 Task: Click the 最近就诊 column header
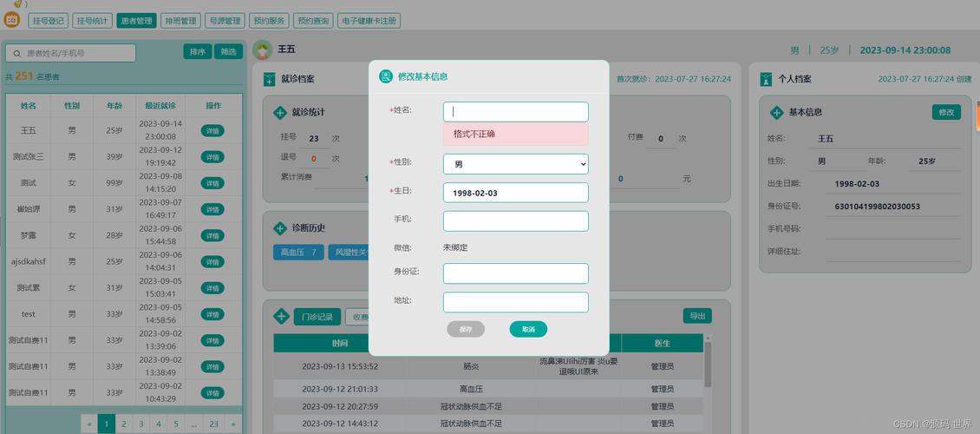click(x=160, y=106)
